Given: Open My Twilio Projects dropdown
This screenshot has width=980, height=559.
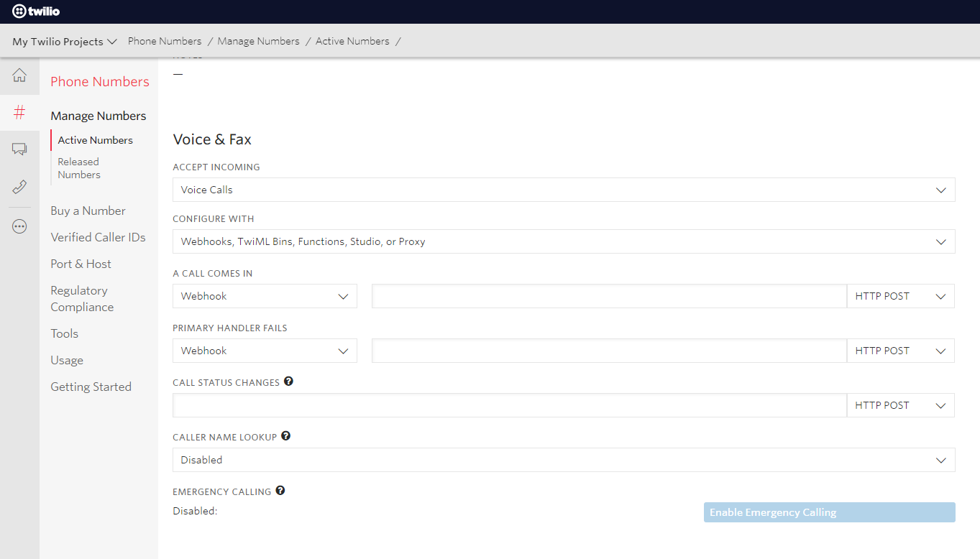Looking at the screenshot, I should (x=64, y=42).
